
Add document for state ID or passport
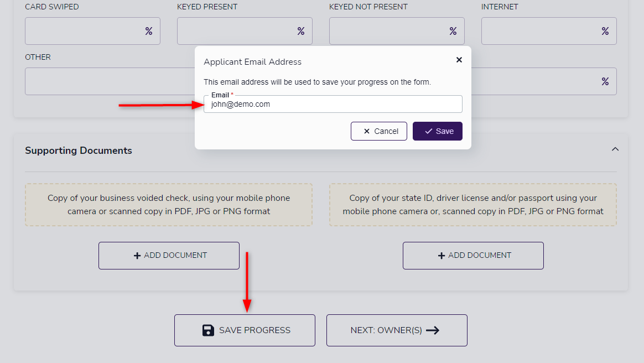[x=473, y=256]
